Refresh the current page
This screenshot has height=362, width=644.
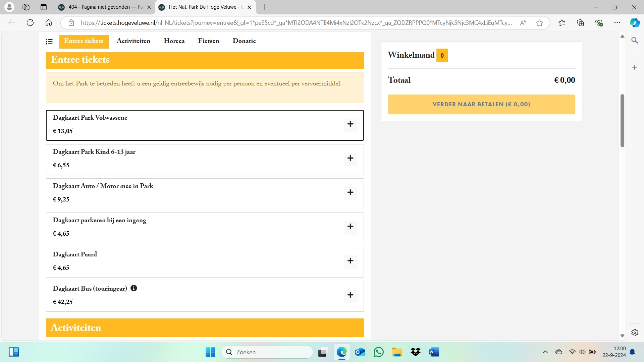click(x=30, y=23)
